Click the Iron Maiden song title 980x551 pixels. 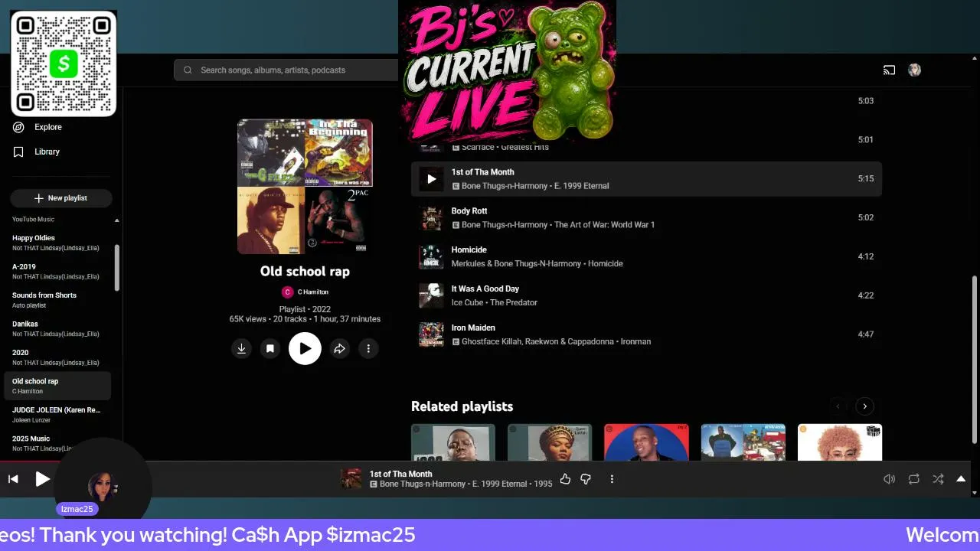(x=473, y=328)
